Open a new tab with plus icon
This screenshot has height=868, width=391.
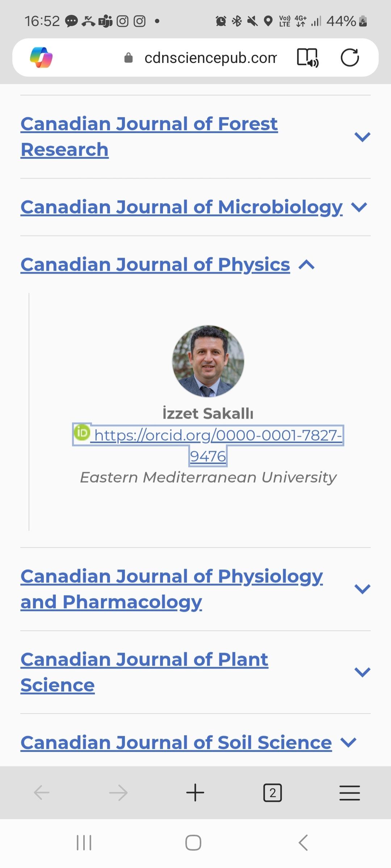pyautogui.click(x=195, y=793)
